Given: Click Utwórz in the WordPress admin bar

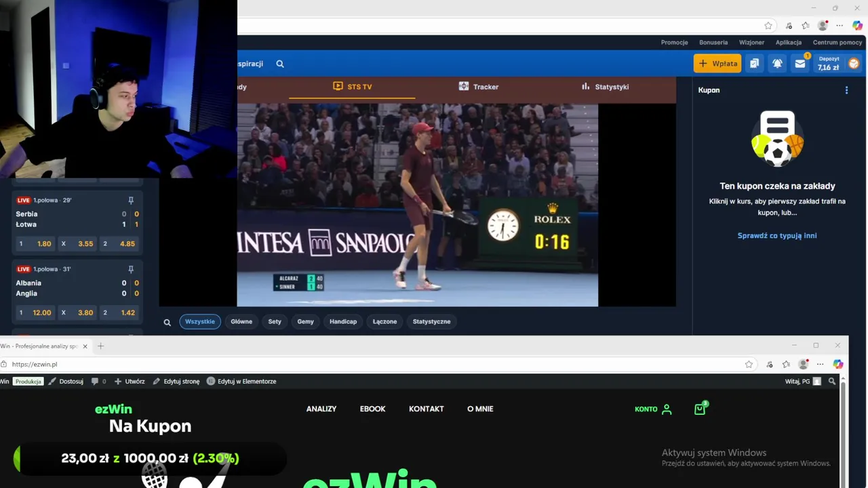Looking at the screenshot, I should coord(129,382).
